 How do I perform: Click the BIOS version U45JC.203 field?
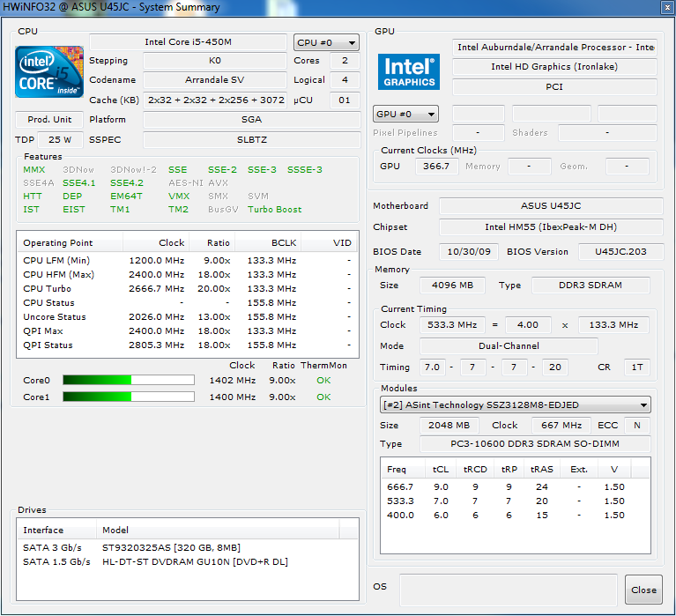point(620,252)
